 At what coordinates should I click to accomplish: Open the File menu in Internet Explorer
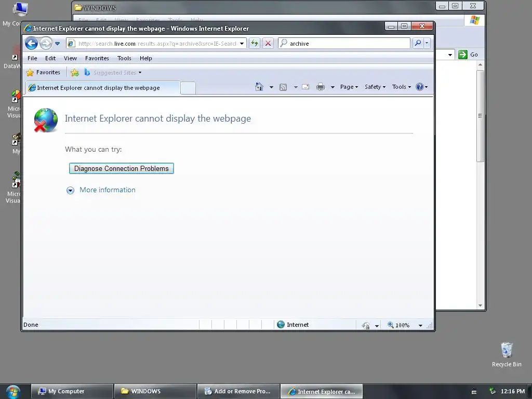click(32, 58)
